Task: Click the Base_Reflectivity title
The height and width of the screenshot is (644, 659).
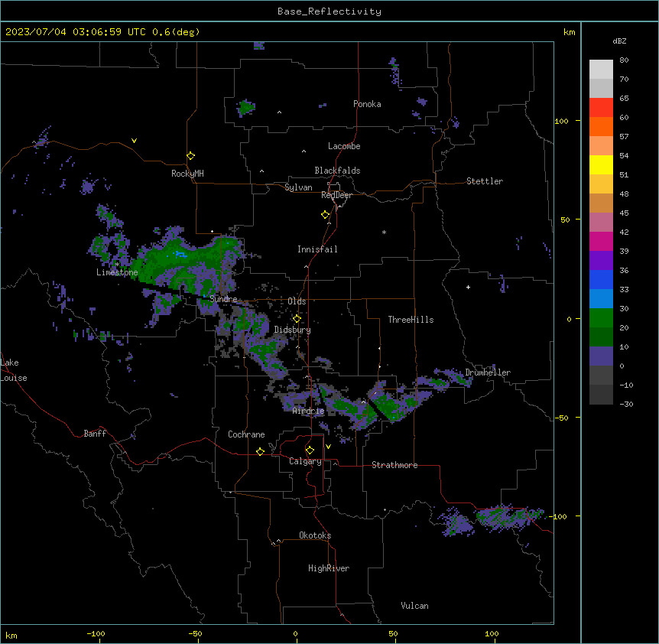Action: pos(329,11)
